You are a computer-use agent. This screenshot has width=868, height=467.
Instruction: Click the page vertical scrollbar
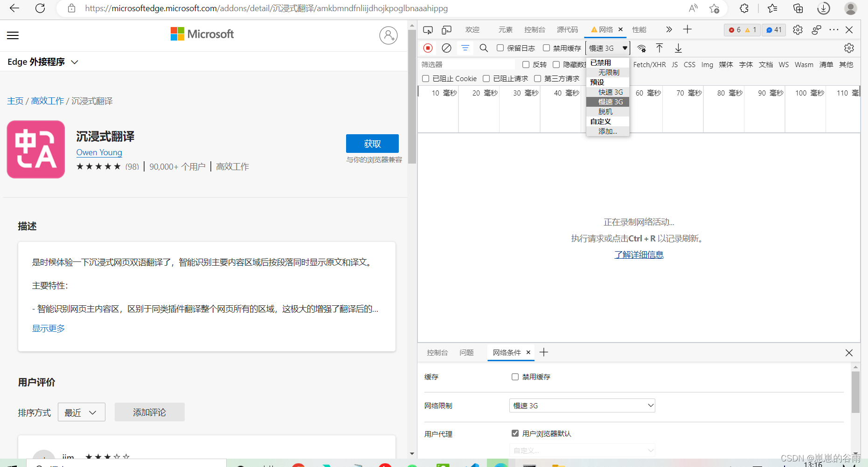[412, 97]
